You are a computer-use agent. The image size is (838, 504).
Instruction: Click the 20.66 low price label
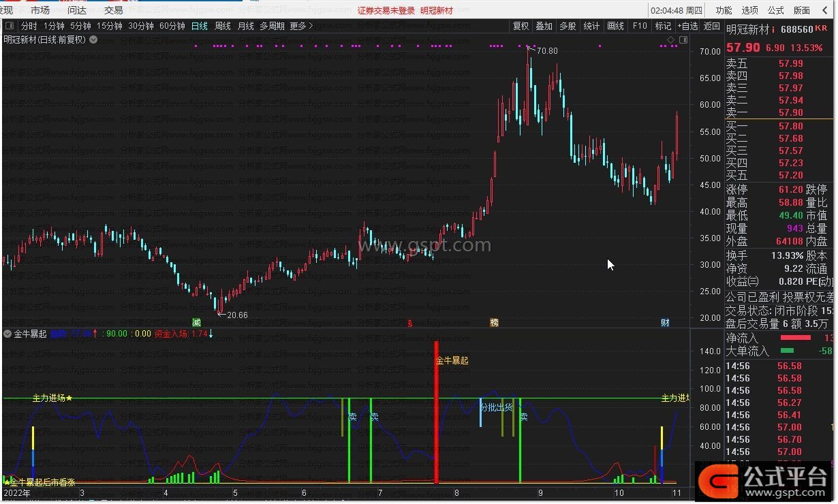237,315
